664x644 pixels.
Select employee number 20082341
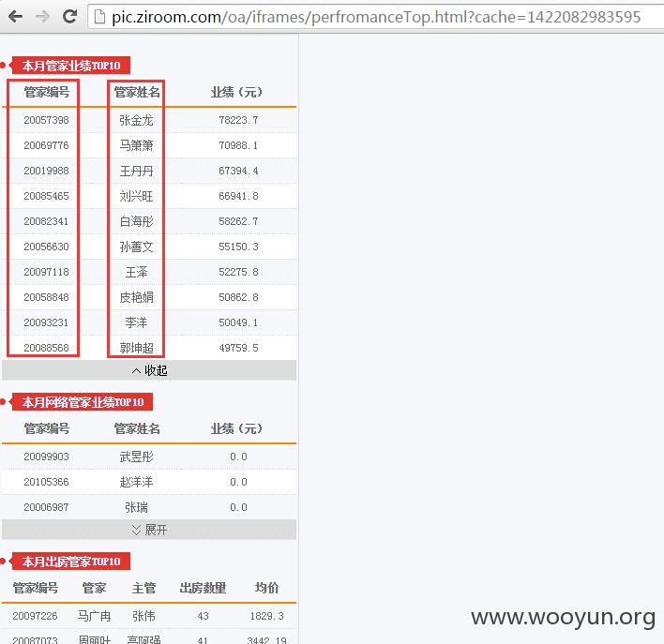pos(46,221)
